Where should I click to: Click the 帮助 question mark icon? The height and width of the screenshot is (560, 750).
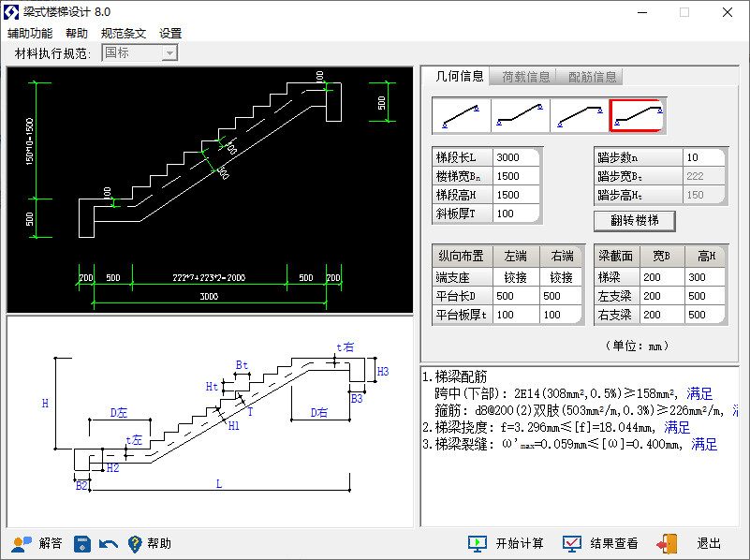pos(135,544)
